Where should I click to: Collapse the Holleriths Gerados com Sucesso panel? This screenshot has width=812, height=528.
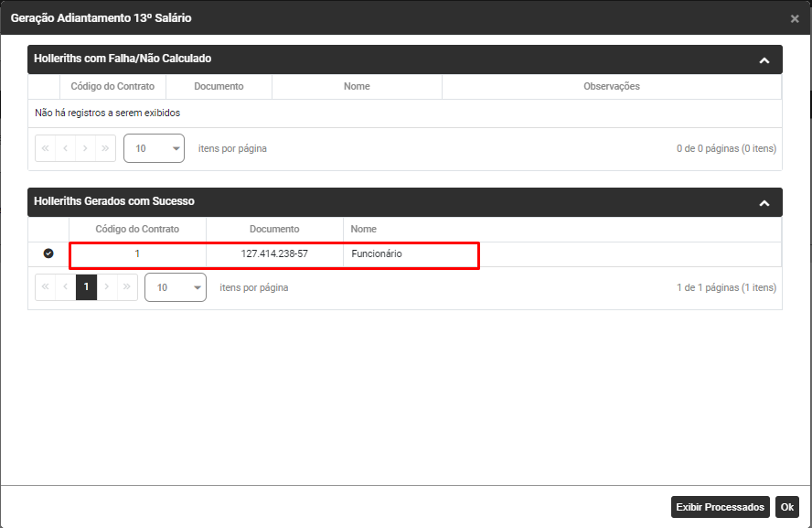[764, 203]
